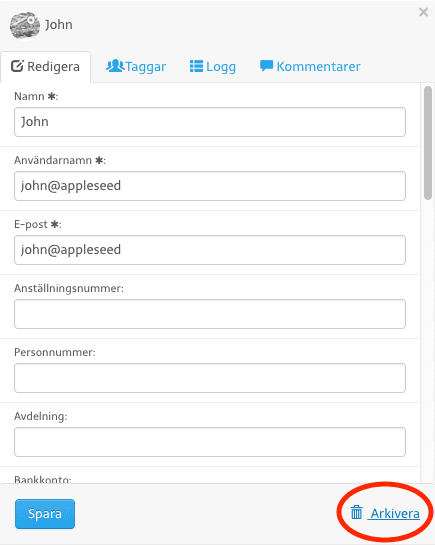Select the Redigera tab label
Image resolution: width=435 pixels, height=545 pixels.
pyautogui.click(x=54, y=66)
